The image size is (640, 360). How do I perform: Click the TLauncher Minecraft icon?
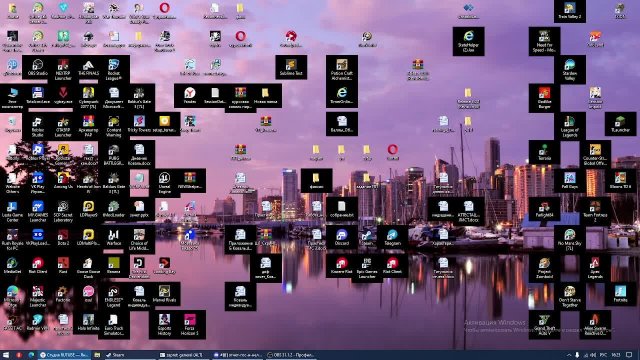point(620,124)
